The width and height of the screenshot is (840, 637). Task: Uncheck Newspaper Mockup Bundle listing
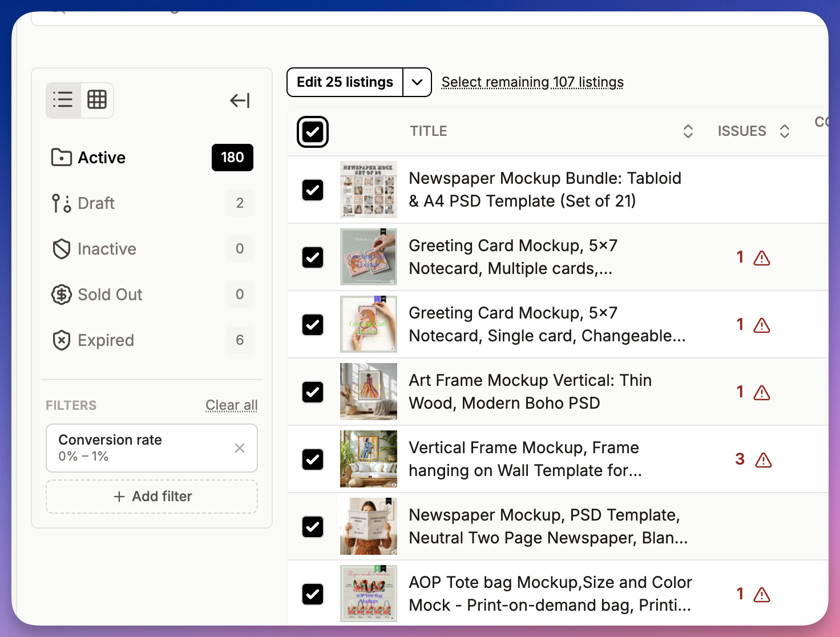[x=313, y=190]
